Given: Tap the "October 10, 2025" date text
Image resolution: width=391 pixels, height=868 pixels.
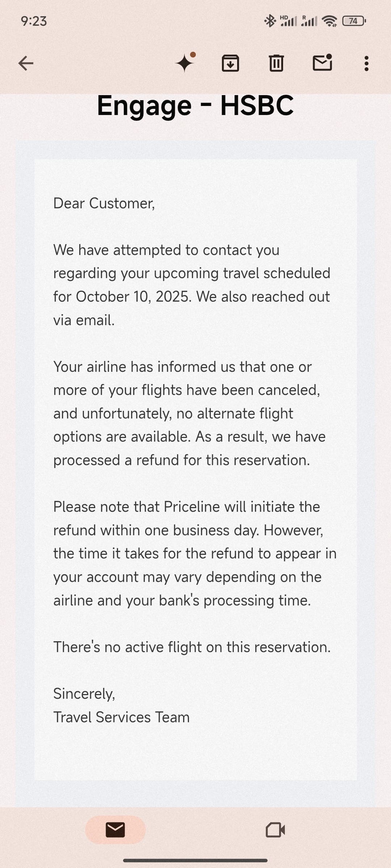Looking at the screenshot, I should 133,297.
